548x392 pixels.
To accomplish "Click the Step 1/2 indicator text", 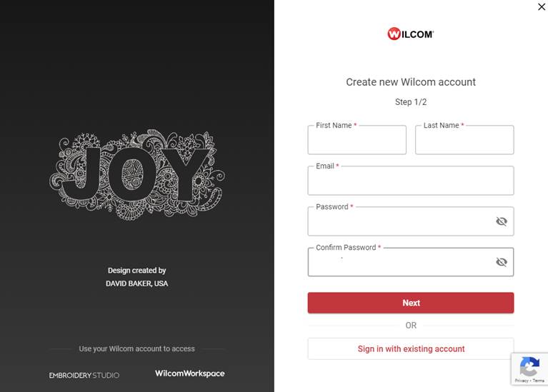I will tap(411, 102).
